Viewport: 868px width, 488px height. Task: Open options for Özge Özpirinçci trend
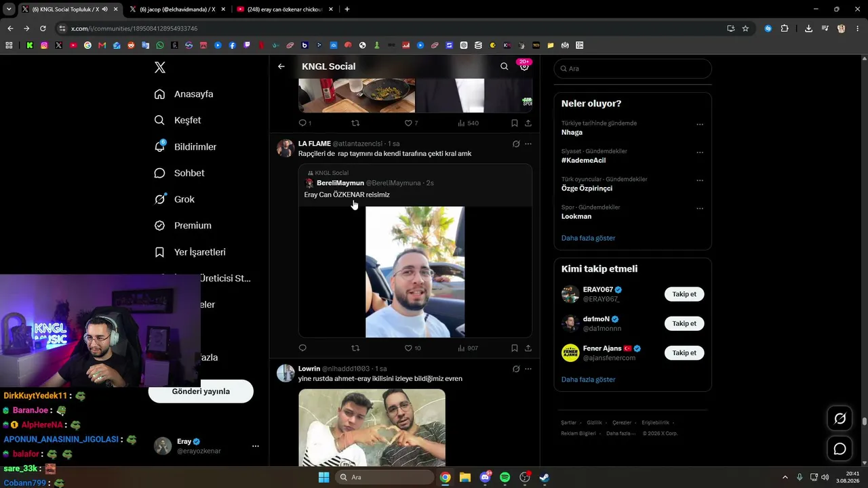tap(700, 180)
